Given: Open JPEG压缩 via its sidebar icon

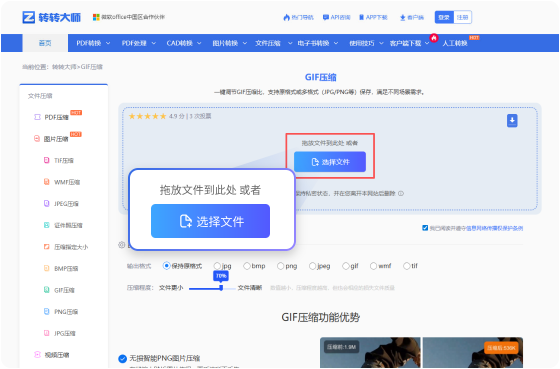Looking at the screenshot, I should point(46,203).
